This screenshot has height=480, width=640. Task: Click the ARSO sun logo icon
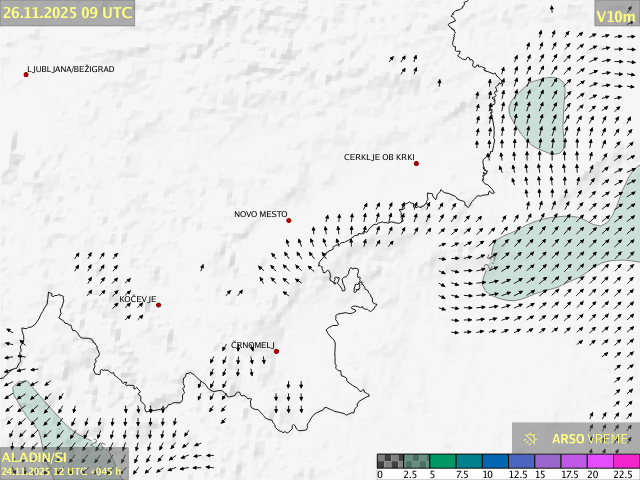[531, 438]
